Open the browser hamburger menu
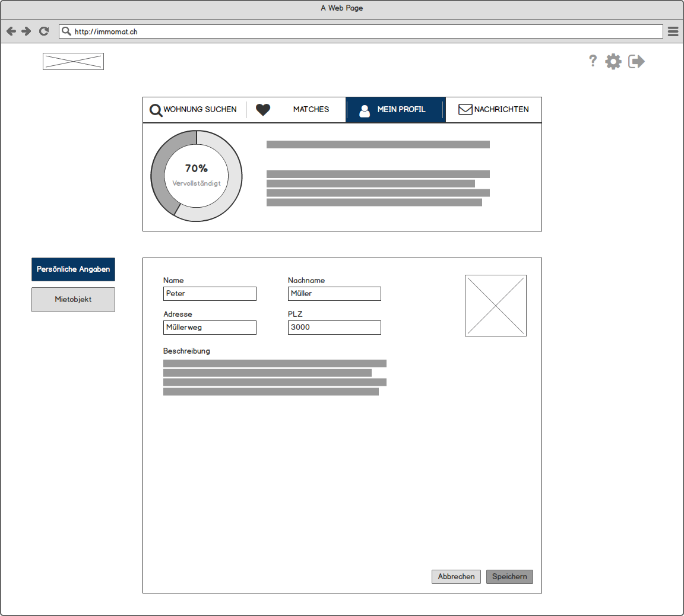Screen dimensions: 684x616 673,31
